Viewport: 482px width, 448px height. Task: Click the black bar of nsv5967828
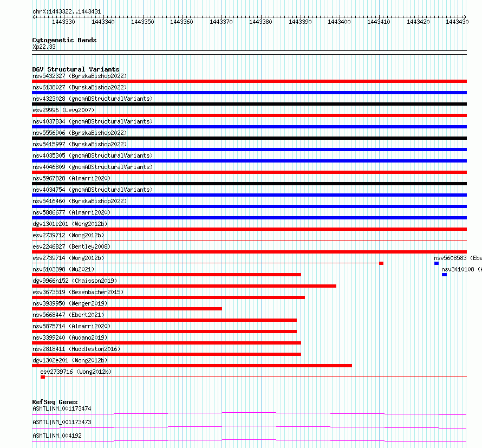(249, 184)
